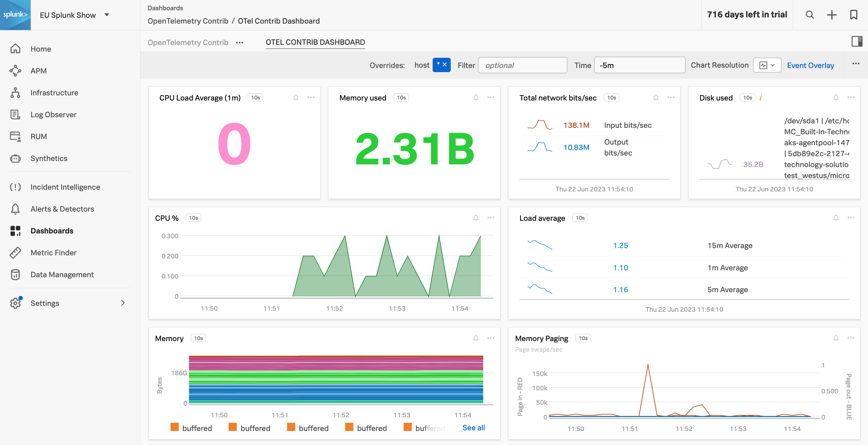
Task: Open the APM section in the sidebar
Action: (39, 71)
